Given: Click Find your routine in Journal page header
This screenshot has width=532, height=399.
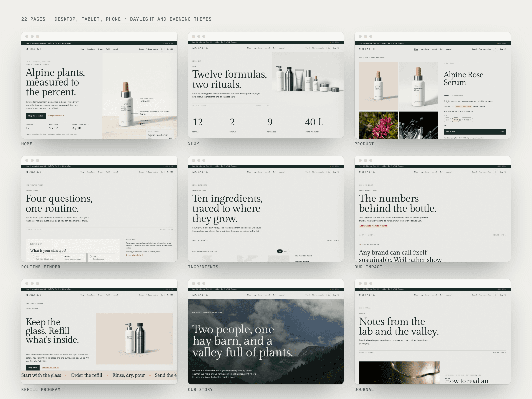Looking at the screenshot, I should coord(485,295).
